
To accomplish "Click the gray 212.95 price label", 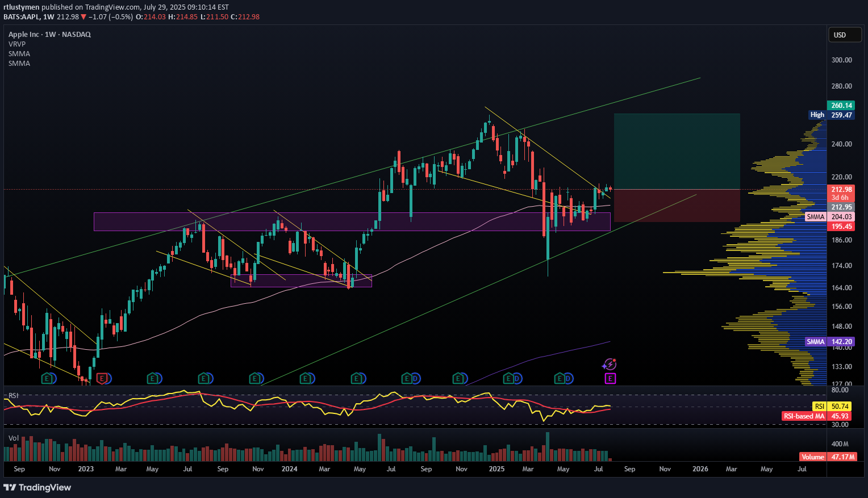I will point(841,207).
